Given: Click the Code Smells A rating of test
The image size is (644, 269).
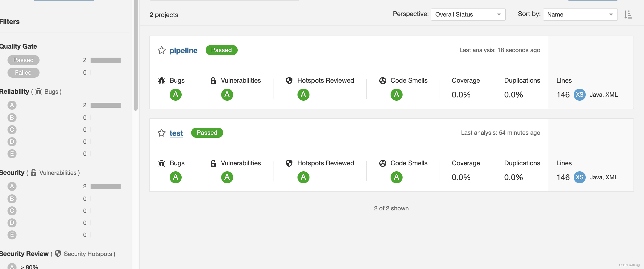Looking at the screenshot, I should [x=397, y=177].
